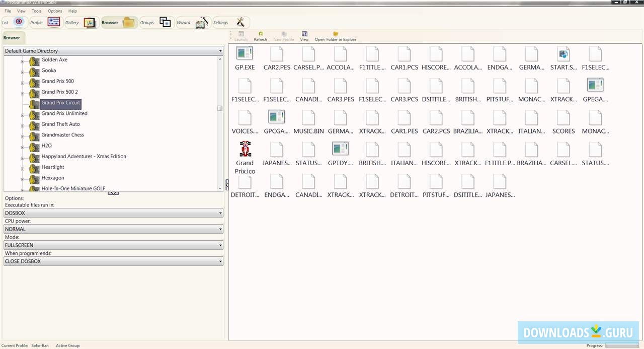Click the Refresh icon above the file grid

[260, 35]
